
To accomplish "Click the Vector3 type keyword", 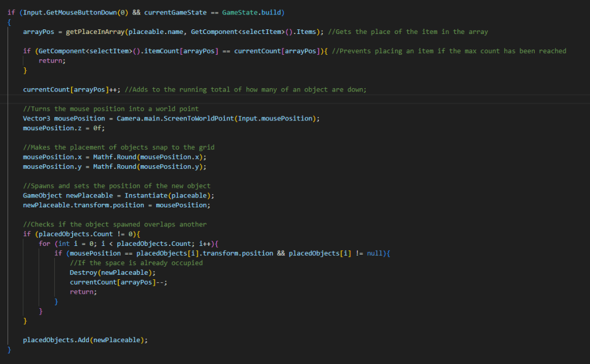I will click(36, 118).
